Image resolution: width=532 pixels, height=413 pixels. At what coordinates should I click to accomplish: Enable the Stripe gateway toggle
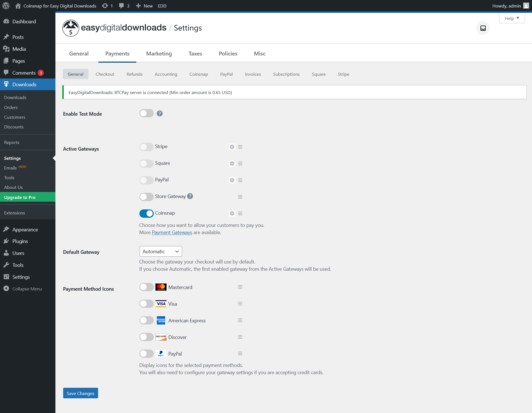point(146,147)
